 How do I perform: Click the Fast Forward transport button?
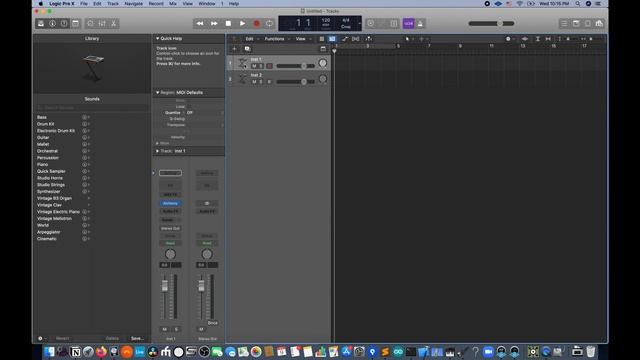pos(214,24)
